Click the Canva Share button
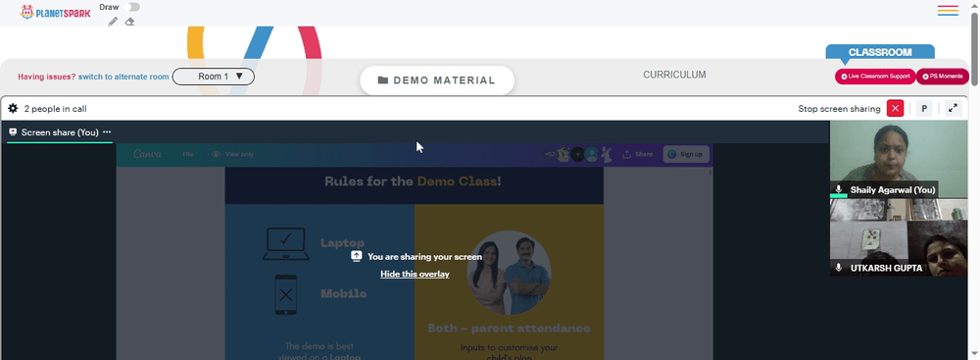Image resolution: width=980 pixels, height=360 pixels. [638, 154]
